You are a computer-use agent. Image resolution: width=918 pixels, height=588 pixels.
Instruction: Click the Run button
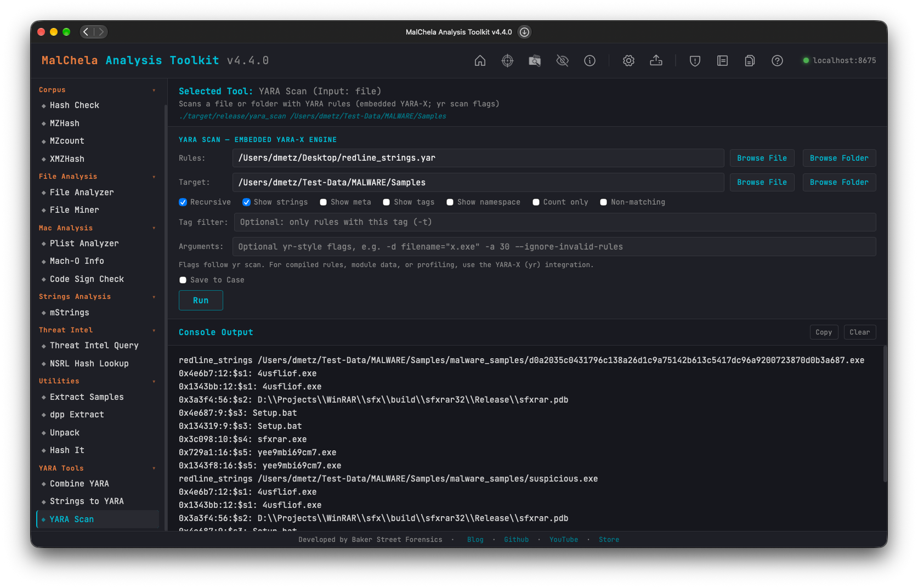pyautogui.click(x=201, y=301)
